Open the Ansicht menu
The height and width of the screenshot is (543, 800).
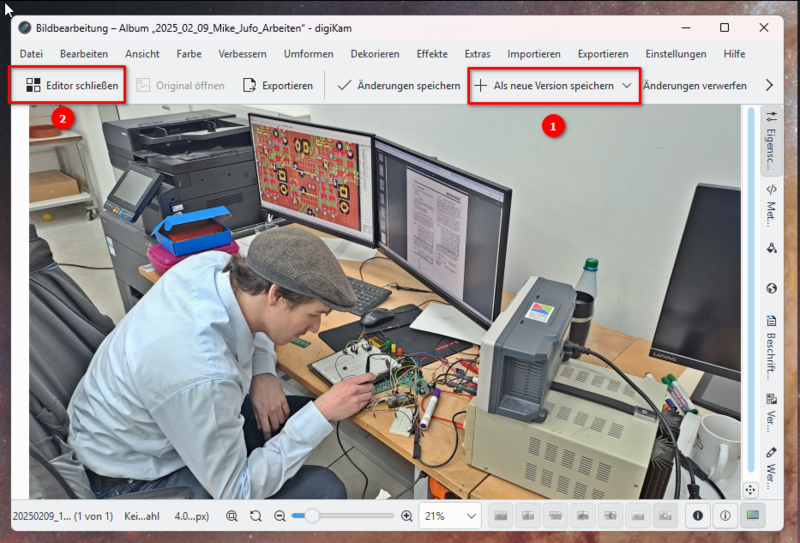[142, 54]
